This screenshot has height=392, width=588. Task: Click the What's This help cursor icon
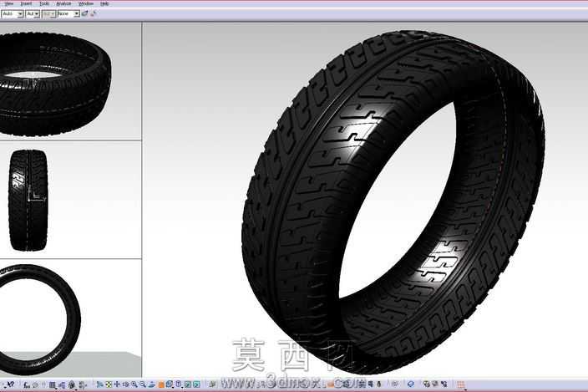(x=10, y=384)
